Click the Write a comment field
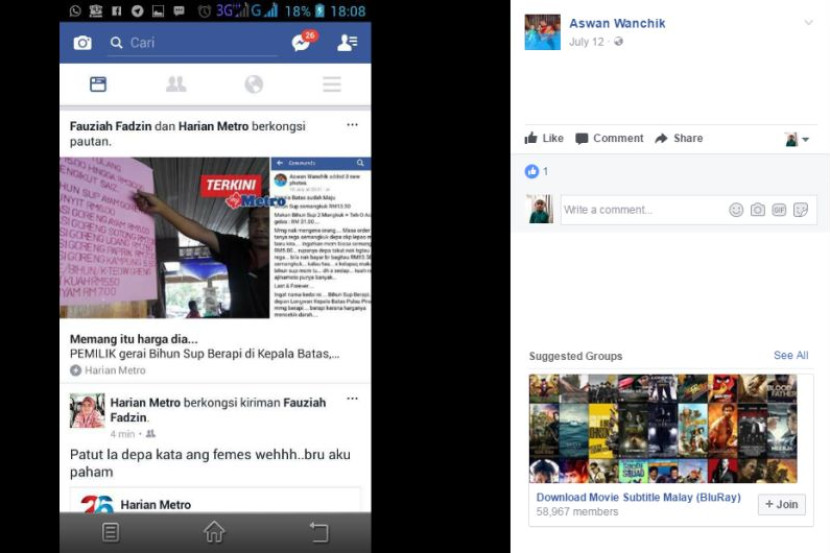Viewport: 830px width, 553px height. [640, 210]
